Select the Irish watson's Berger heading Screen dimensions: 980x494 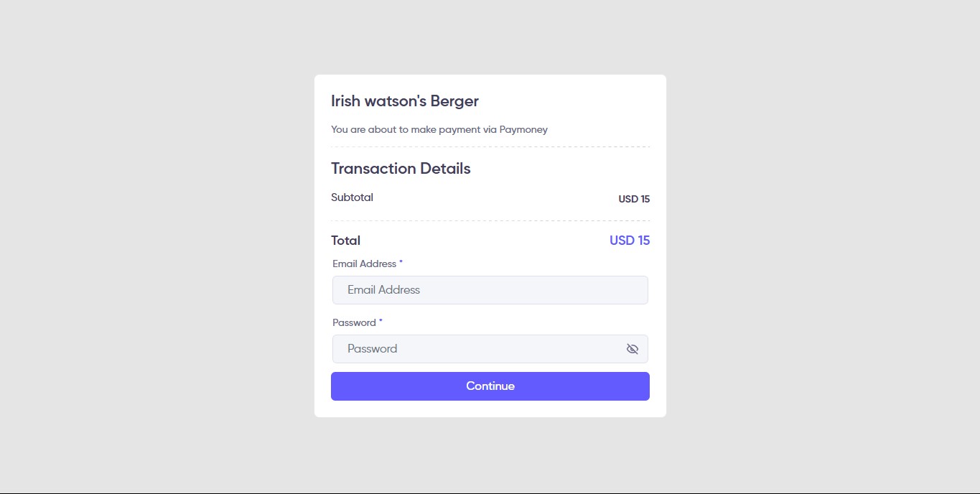[404, 101]
